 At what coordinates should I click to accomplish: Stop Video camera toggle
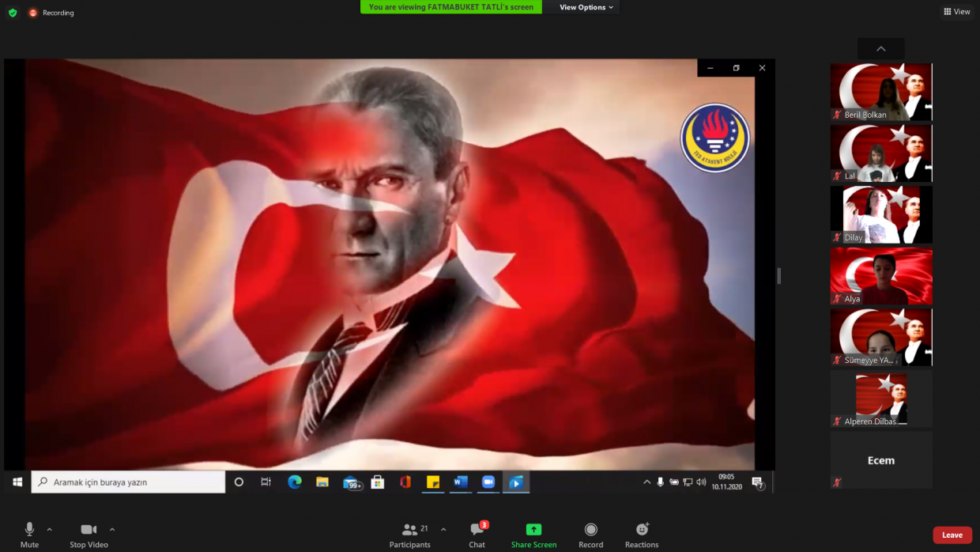coord(89,535)
